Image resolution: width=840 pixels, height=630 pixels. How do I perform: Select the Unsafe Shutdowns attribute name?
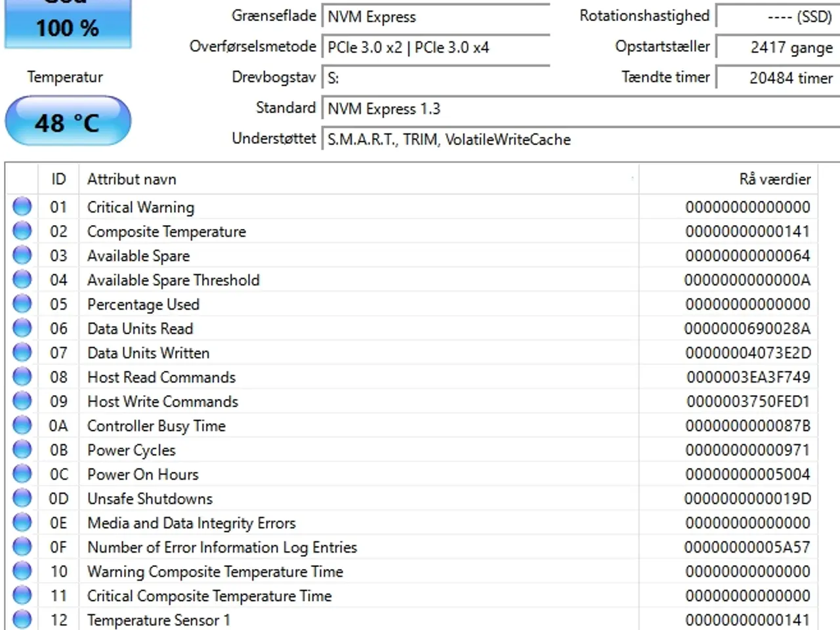(x=150, y=499)
